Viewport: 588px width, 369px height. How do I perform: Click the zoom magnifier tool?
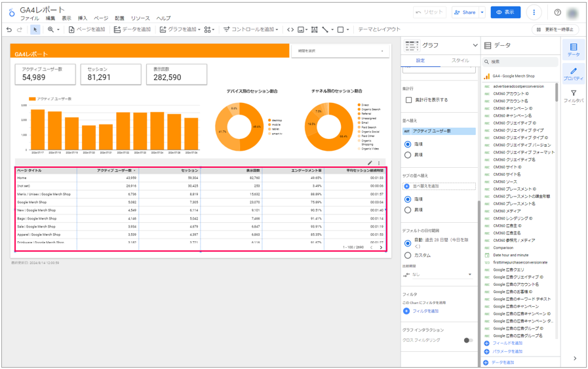[x=50, y=29]
